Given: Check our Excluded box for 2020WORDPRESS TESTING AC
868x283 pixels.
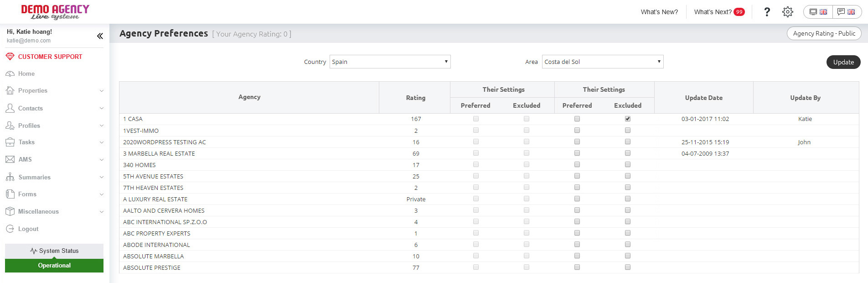Looking at the screenshot, I should pos(628,141).
